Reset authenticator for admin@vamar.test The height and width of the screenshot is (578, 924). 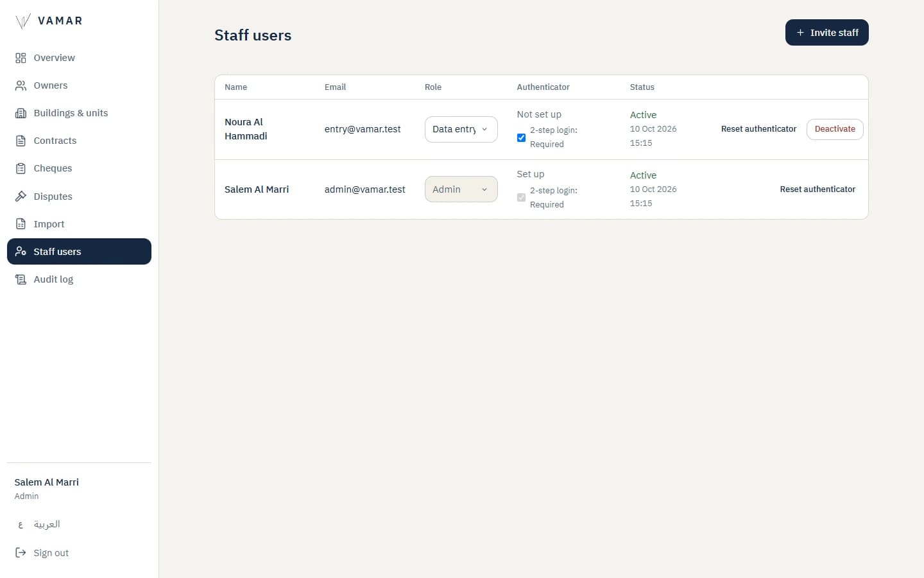(817, 189)
